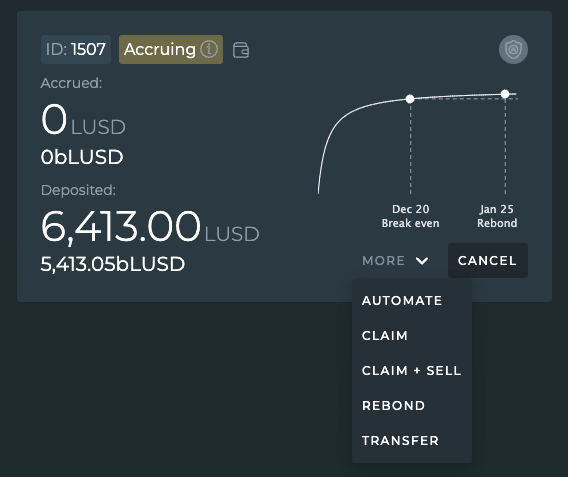
Task: Click the CANCEL bond button
Action: 488,260
